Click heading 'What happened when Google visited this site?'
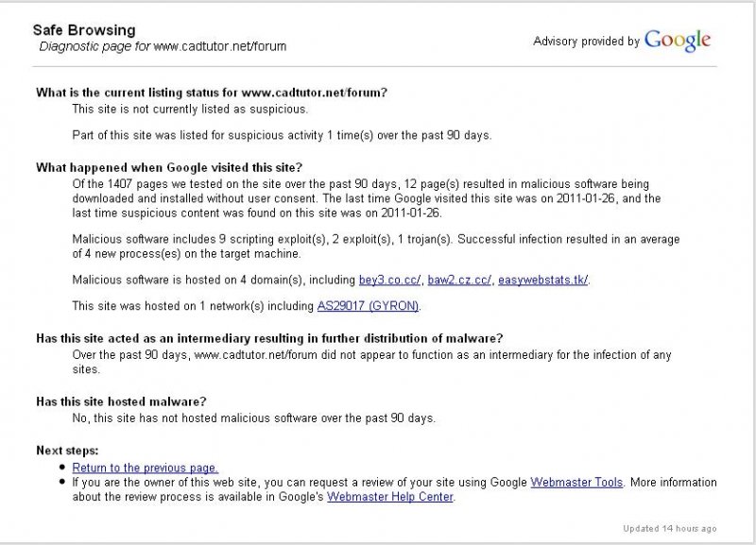Screen dimensions: 756x545 coord(169,168)
